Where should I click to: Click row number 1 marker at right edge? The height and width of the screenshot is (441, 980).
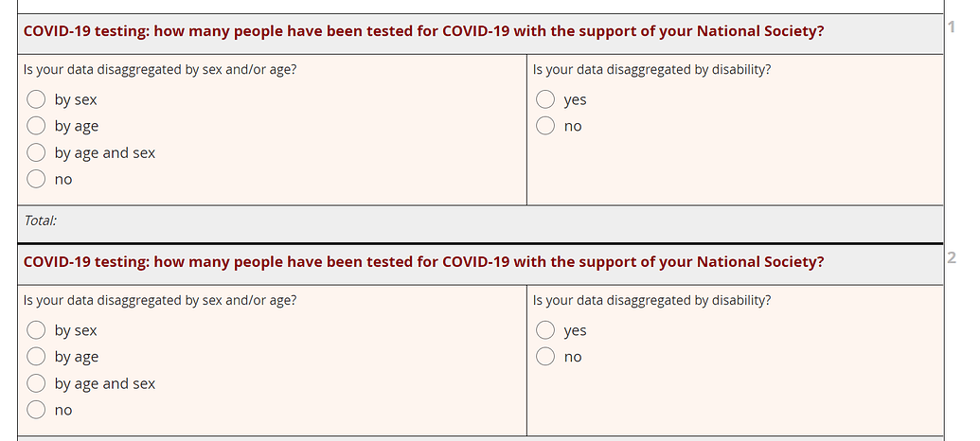coord(952,26)
